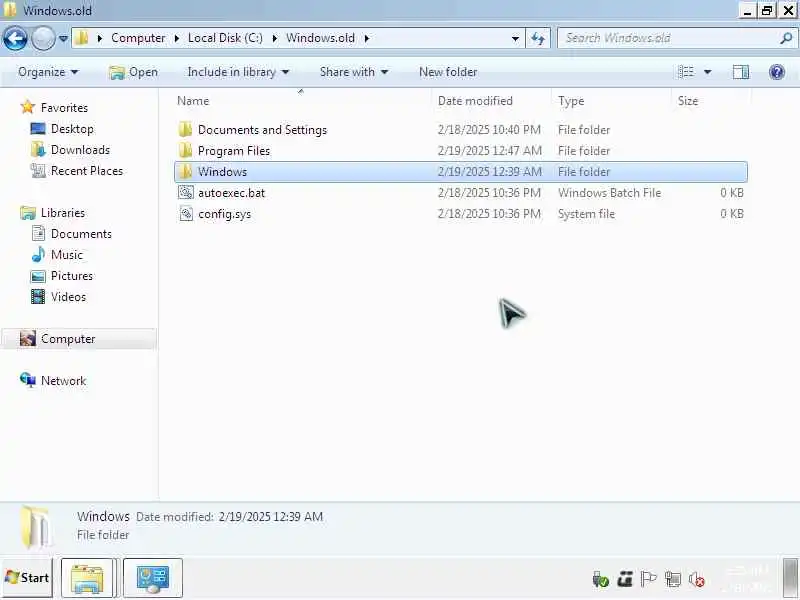The image size is (800, 600).
Task: Click the black tray application icon
Action: [x=624, y=580]
